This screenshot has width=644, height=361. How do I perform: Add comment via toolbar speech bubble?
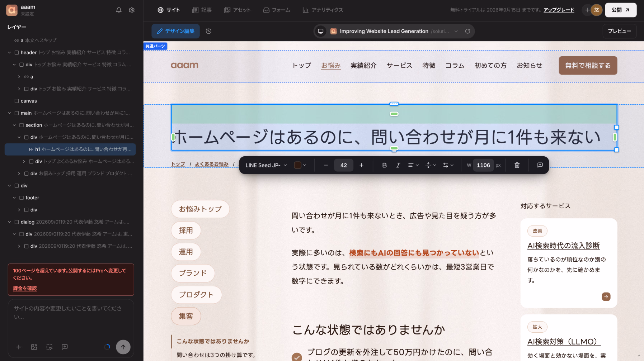540,165
